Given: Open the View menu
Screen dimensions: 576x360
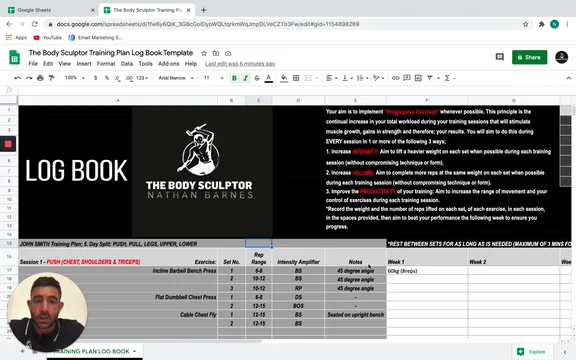Looking at the screenshot, I should click(x=65, y=64).
